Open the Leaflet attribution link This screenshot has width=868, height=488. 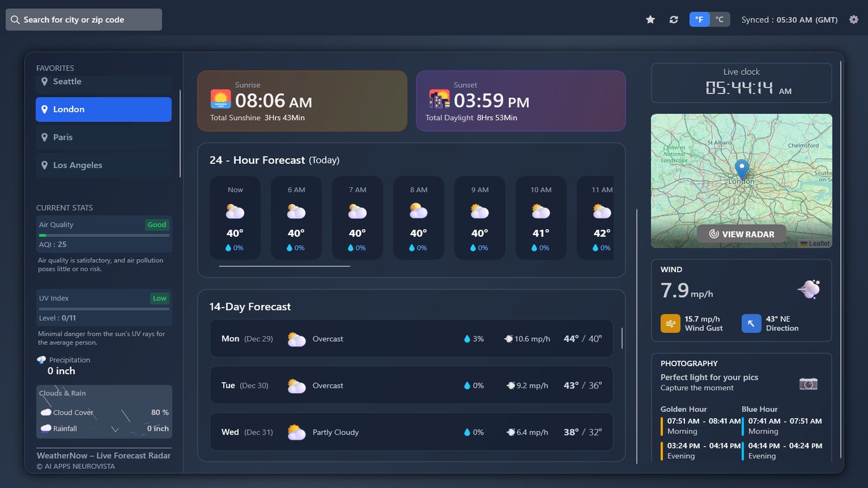point(815,243)
